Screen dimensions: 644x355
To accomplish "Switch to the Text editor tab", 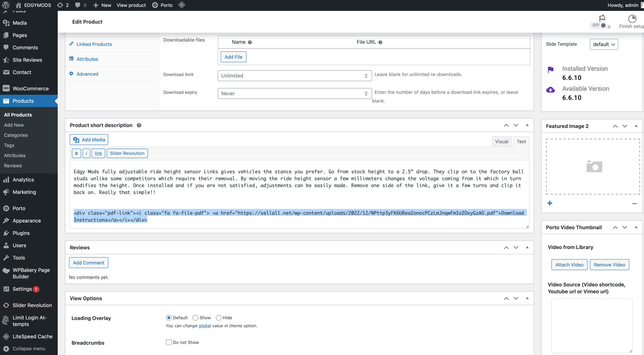I will [x=521, y=141].
